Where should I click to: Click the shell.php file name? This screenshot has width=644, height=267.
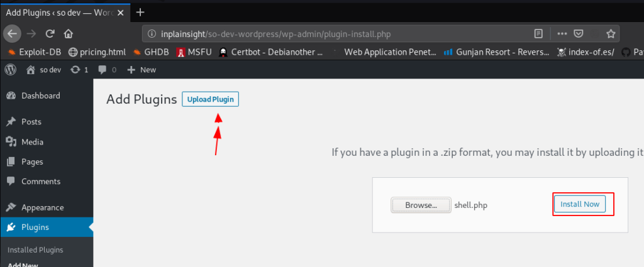point(470,205)
